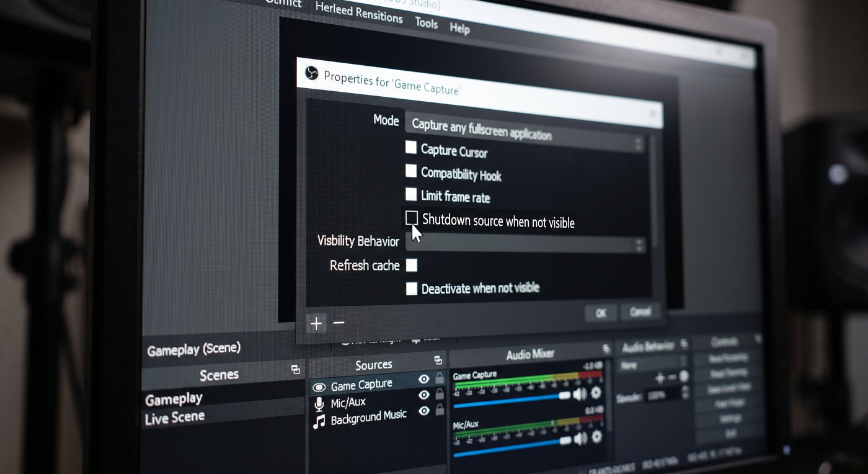
Task: Select the Background Music source row
Action: tap(378, 417)
